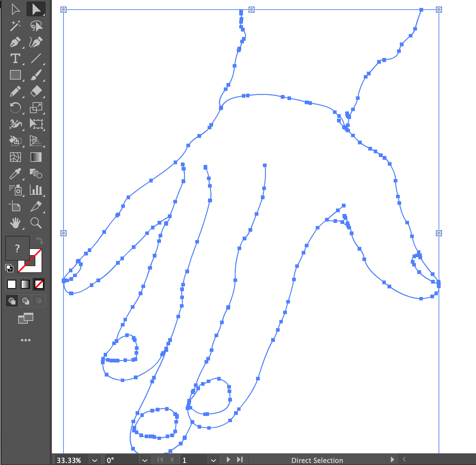Open the Edit Toolbar ellipsis menu

tap(26, 340)
